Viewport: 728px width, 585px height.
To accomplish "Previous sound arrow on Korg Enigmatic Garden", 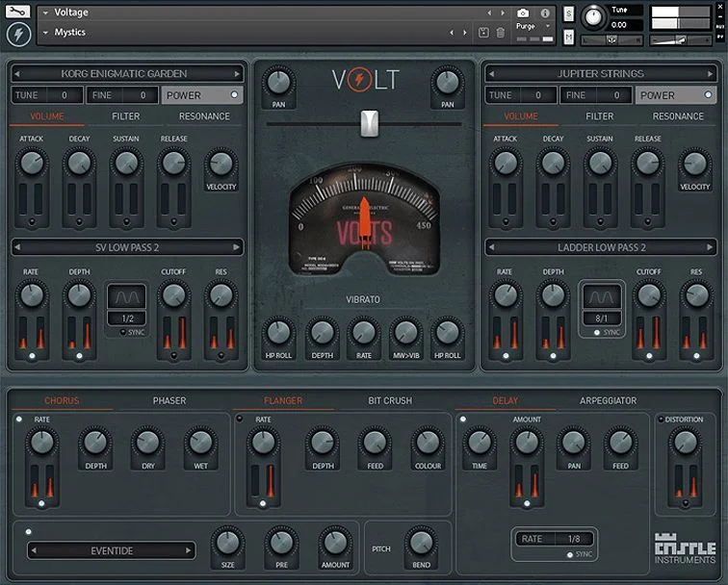I will (16, 74).
